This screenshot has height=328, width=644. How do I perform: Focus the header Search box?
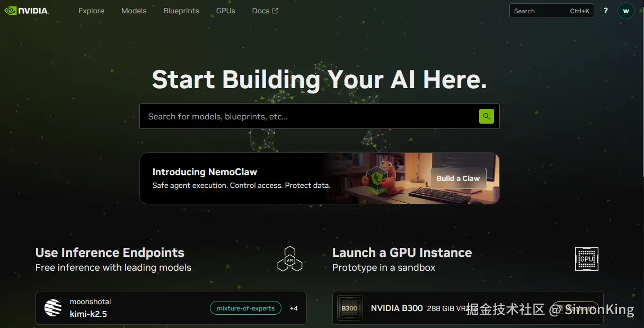pos(552,11)
